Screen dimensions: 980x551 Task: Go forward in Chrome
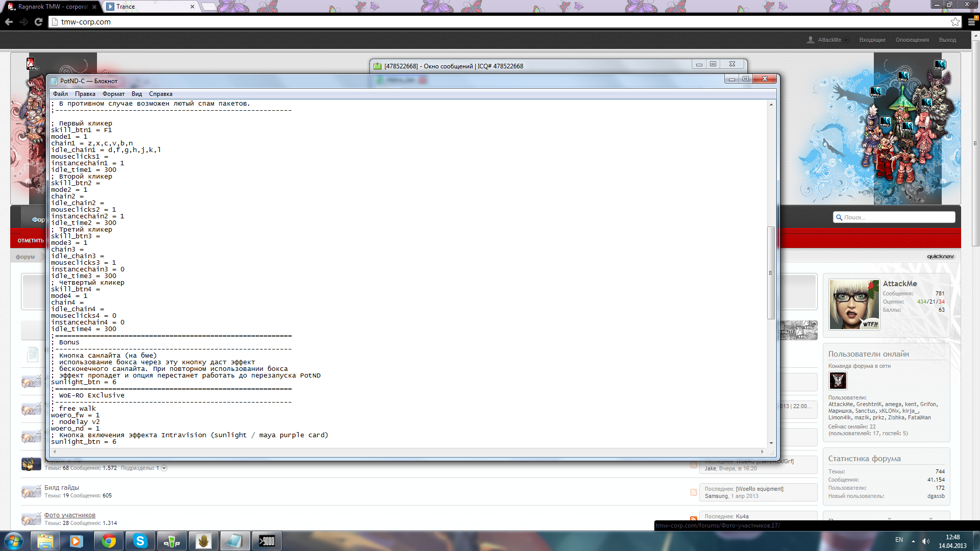[23, 22]
